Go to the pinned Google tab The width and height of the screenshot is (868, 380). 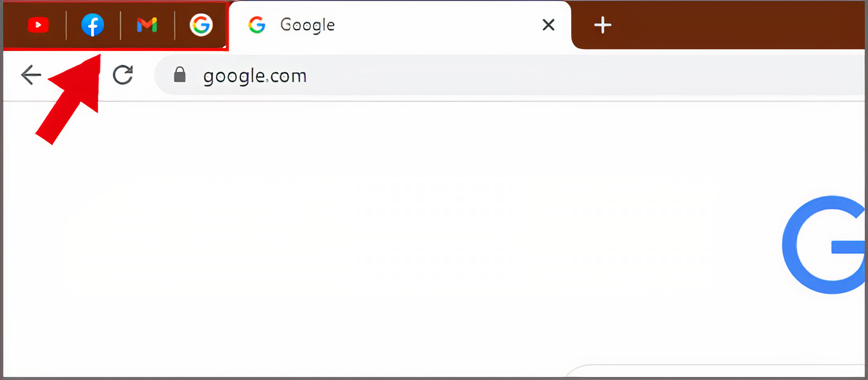[201, 25]
